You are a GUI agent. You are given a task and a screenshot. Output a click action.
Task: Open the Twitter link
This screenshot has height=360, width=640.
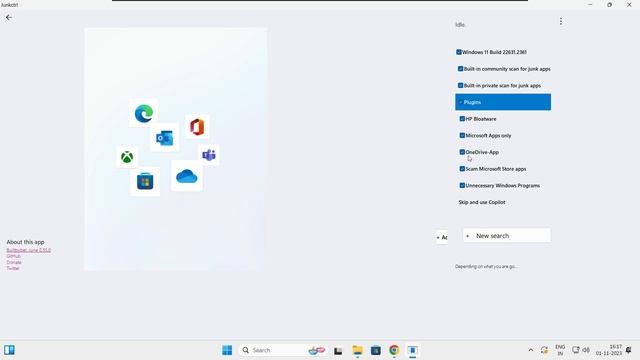pos(13,269)
